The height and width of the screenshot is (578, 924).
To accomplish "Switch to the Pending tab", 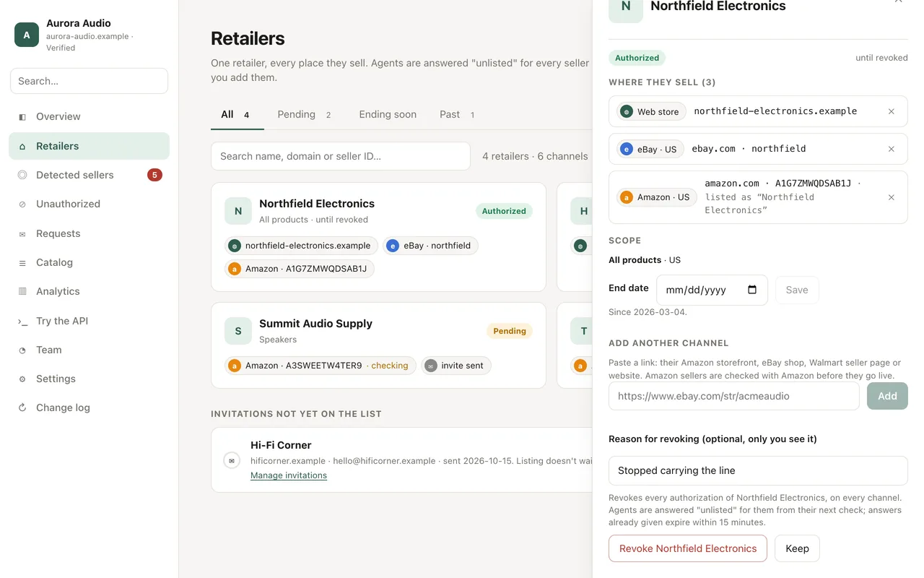I will 304,114.
